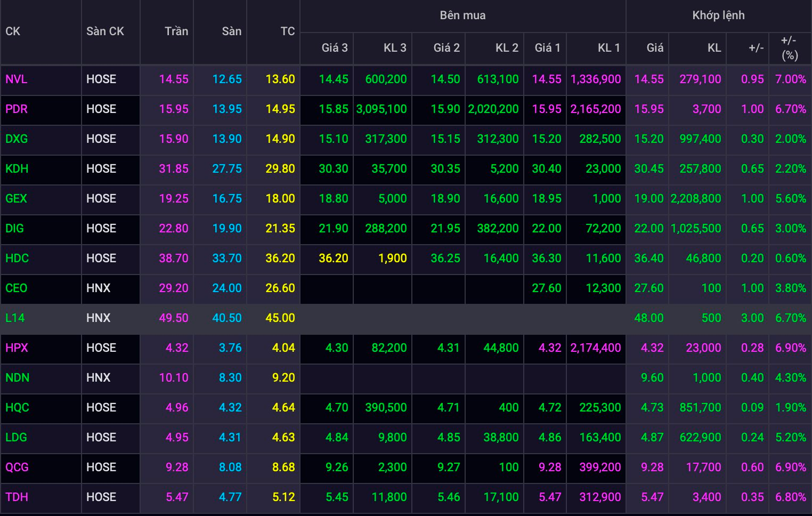The image size is (812, 516).
Task: Open the HQC stock ticker
Action: (x=17, y=407)
